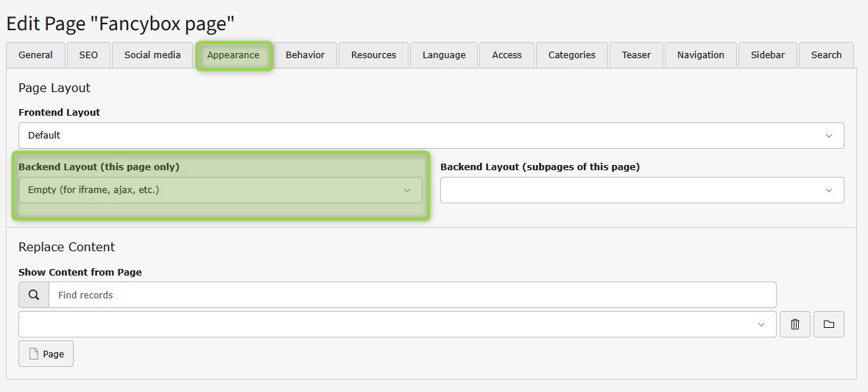Click the Page record button
Screen dimensions: 868x392
click(x=46, y=354)
